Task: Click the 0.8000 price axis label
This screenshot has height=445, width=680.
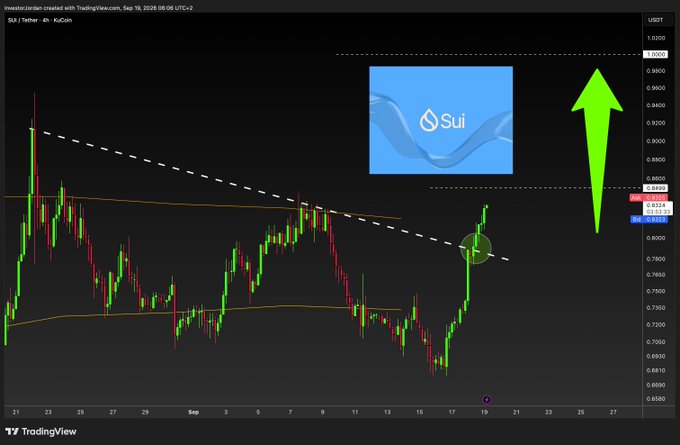Action: (656, 238)
